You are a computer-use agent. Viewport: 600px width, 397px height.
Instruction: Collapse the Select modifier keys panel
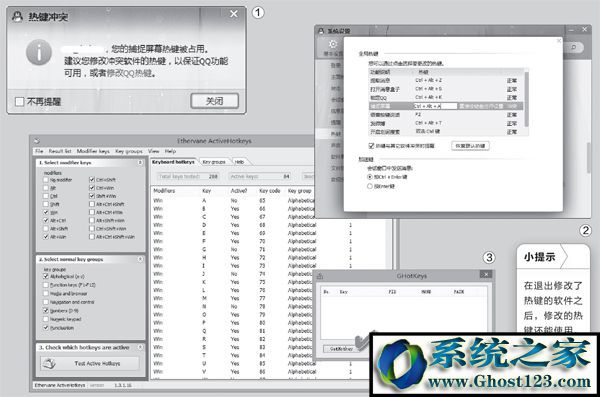tap(140, 163)
